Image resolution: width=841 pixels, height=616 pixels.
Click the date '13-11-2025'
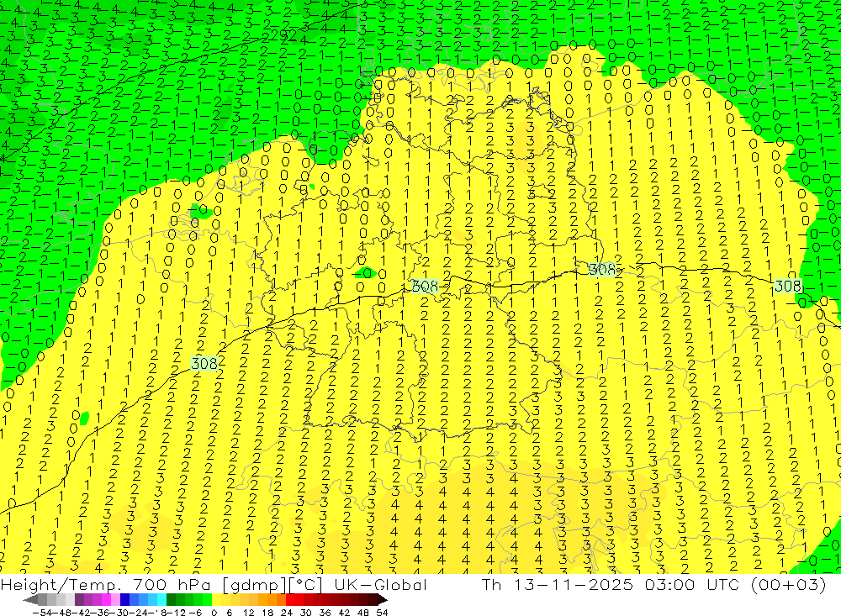[x=573, y=585]
